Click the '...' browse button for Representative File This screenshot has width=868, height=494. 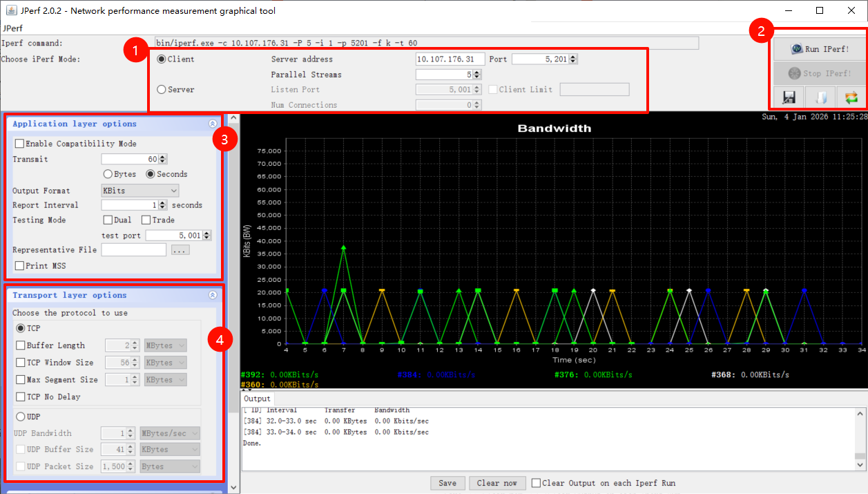click(x=180, y=250)
